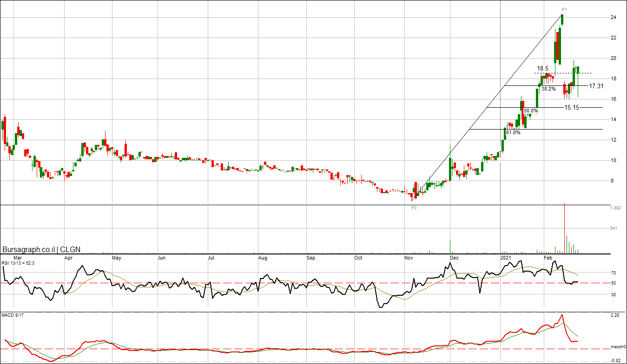627x364 pixels.
Task: Click the 1,882 volume axis value
Action: point(615,208)
